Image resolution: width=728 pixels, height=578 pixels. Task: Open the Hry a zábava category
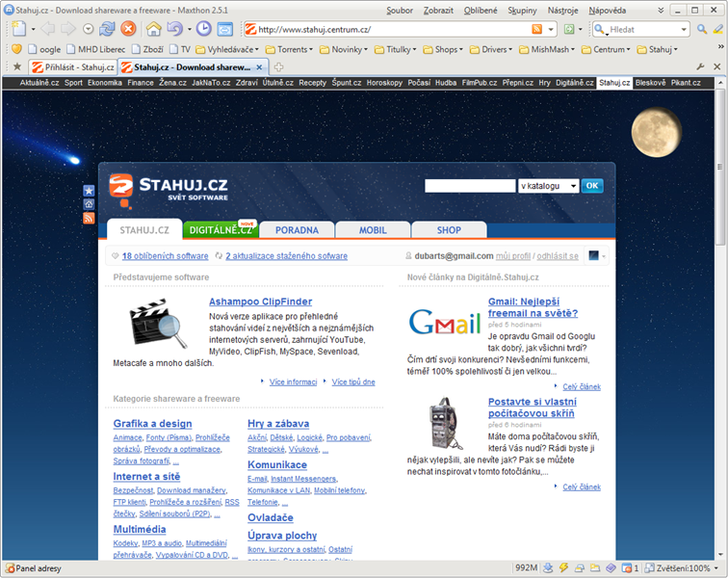click(x=278, y=424)
